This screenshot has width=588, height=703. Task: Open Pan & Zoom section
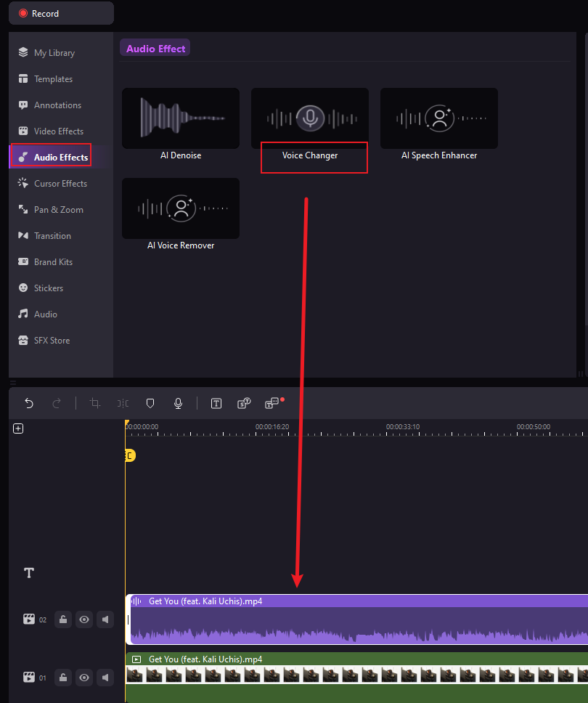58,209
